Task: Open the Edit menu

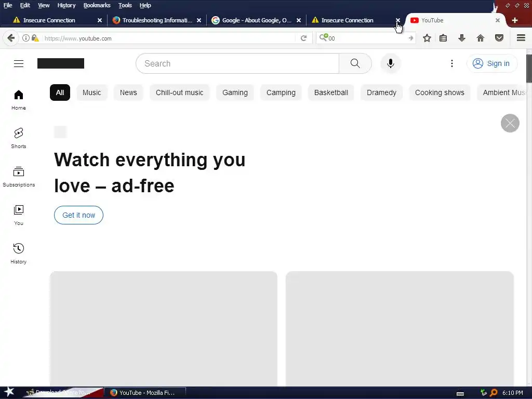Action: tap(25, 5)
